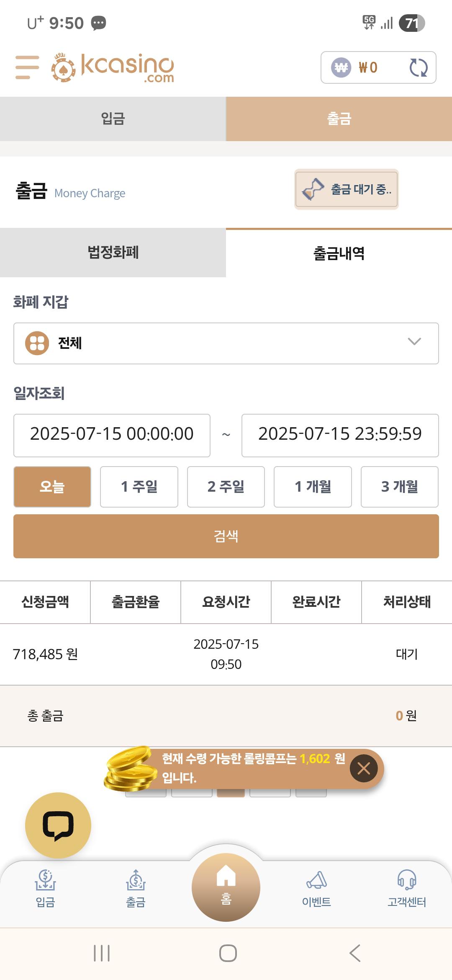The image size is (452, 980).
Task: Switch to the 법정화폐 tab
Action: click(113, 253)
